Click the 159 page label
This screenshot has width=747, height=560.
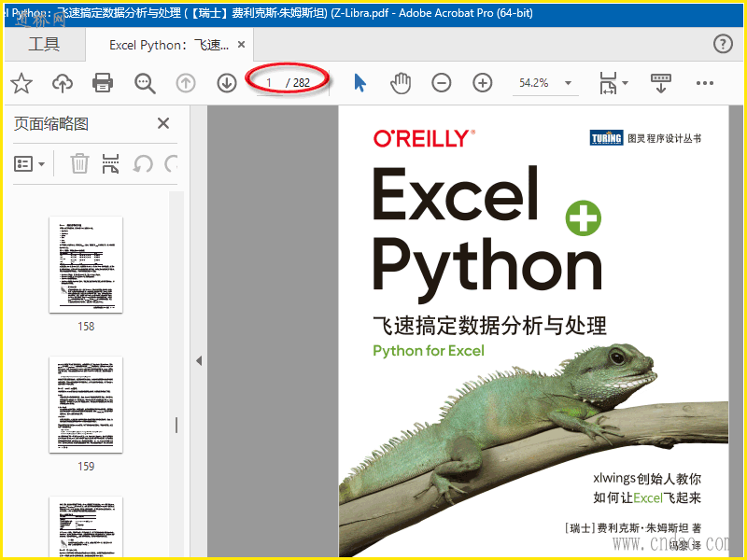86,466
